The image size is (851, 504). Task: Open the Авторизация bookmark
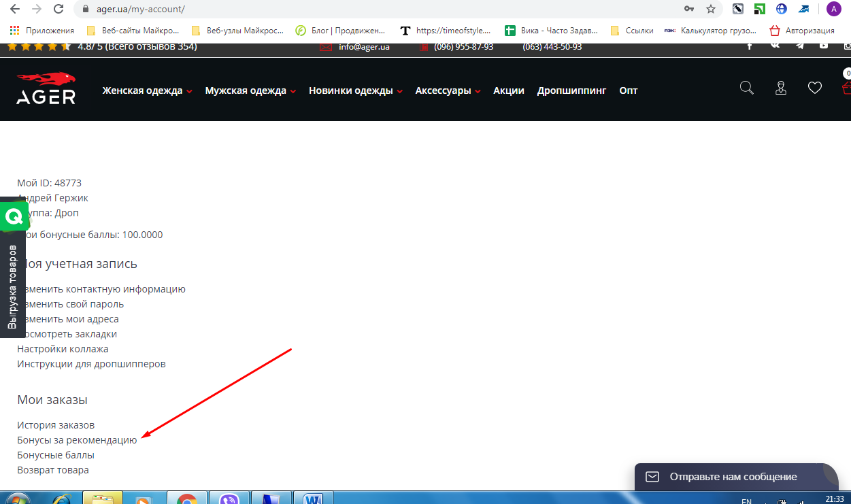click(802, 31)
